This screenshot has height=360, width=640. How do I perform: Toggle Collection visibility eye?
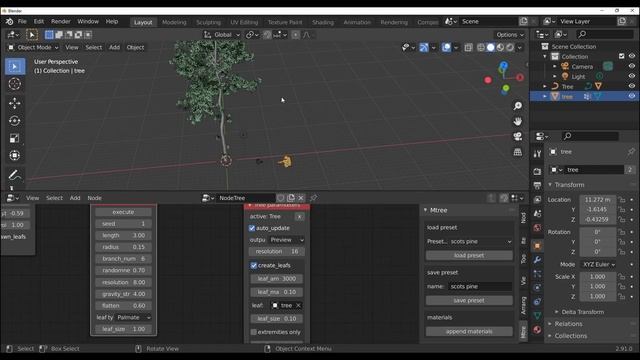coord(631,56)
